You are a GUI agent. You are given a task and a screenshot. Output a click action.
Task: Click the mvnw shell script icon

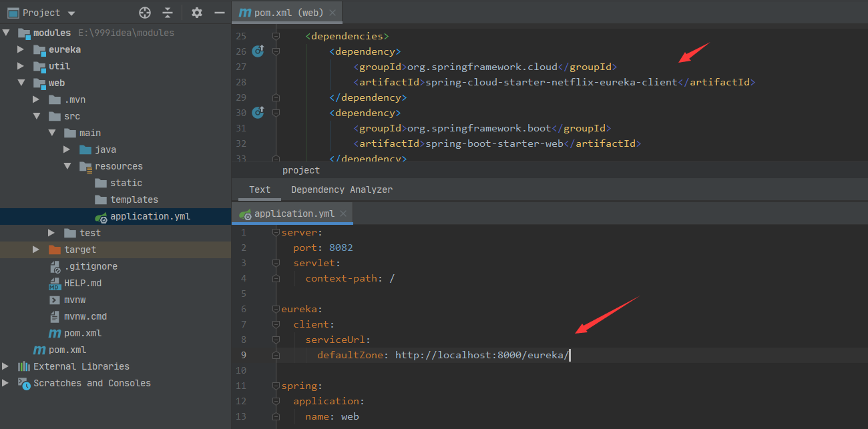55,300
